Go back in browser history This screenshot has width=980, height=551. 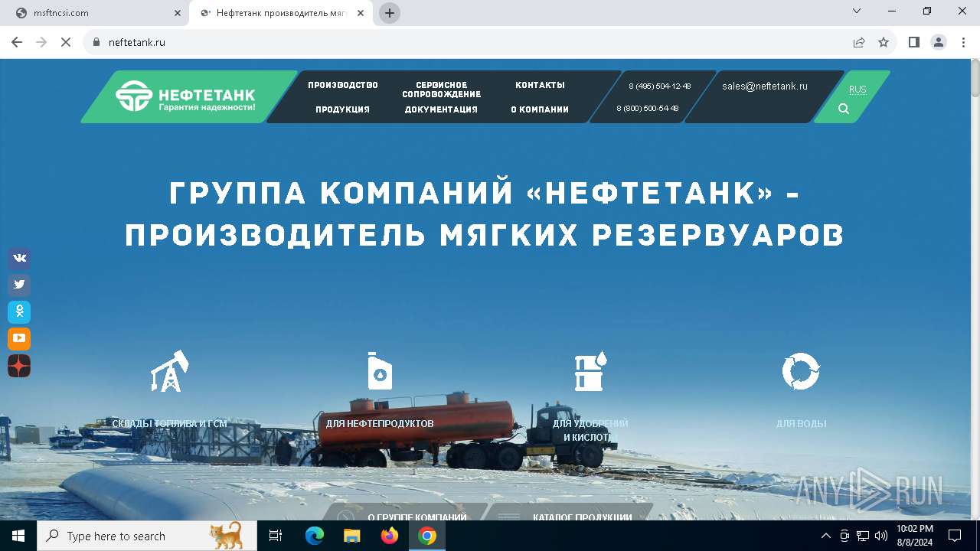tap(17, 42)
